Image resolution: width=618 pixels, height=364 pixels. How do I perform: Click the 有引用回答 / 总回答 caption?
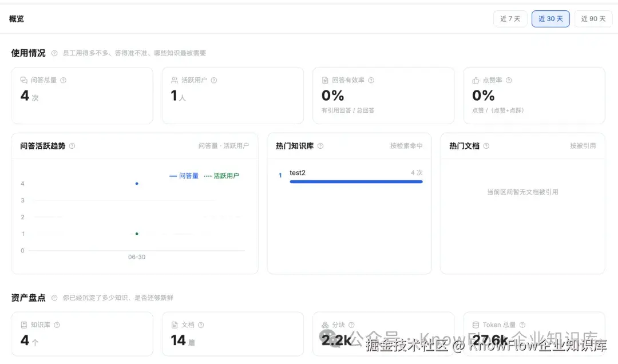click(348, 110)
